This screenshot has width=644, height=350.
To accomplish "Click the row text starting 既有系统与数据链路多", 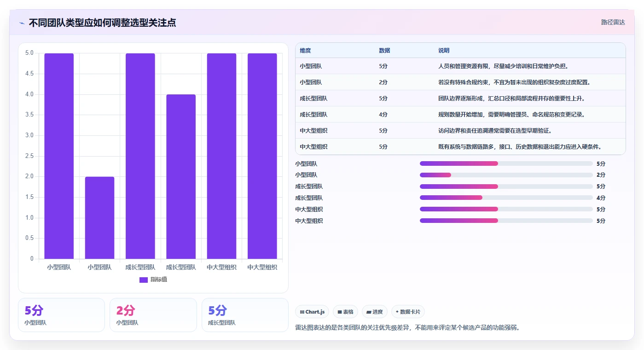I will tap(520, 147).
